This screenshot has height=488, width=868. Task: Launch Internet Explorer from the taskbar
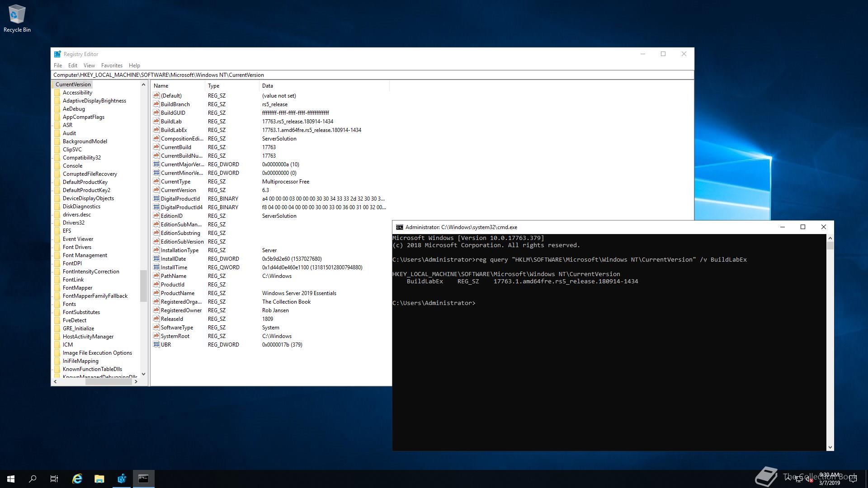click(x=77, y=479)
